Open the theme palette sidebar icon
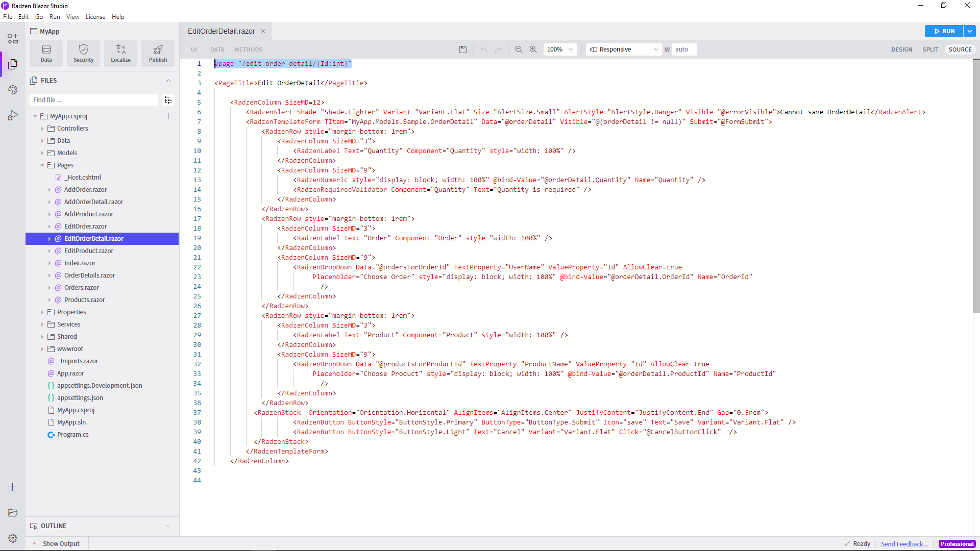980x551 pixels. pos(13,90)
